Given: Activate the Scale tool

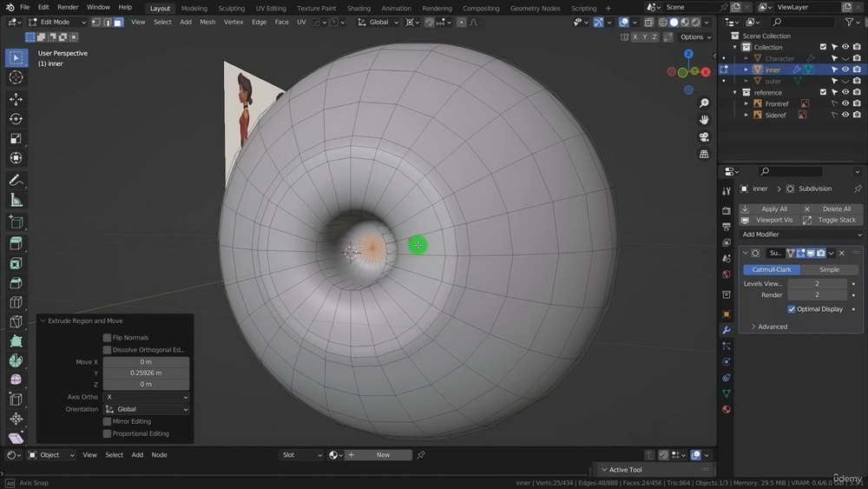Looking at the screenshot, I should coord(16,138).
